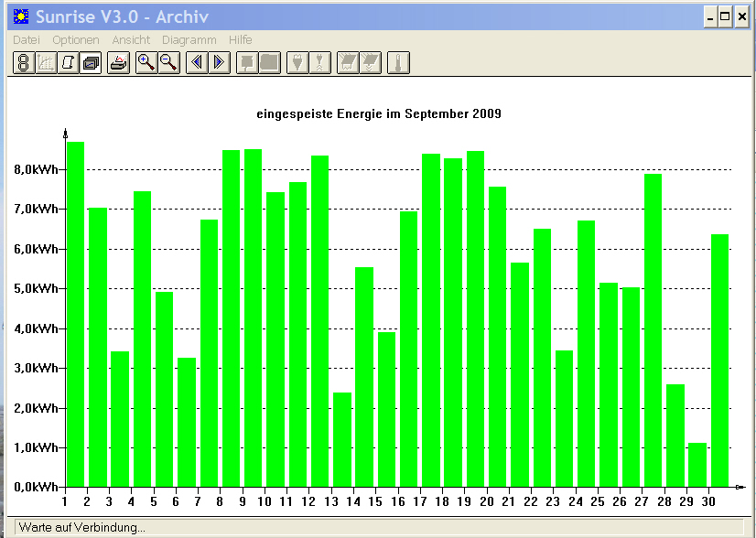The height and width of the screenshot is (538, 756).
Task: Go to previous month with left arrow
Action: click(197, 62)
